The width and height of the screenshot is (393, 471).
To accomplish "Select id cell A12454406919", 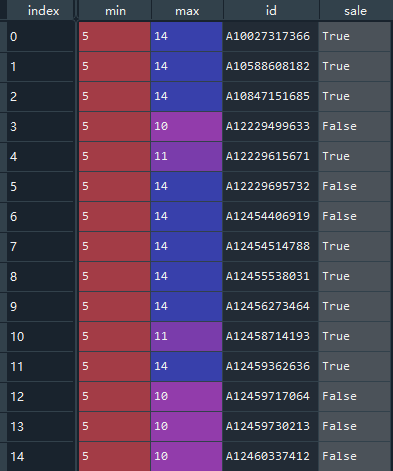I will (270, 216).
